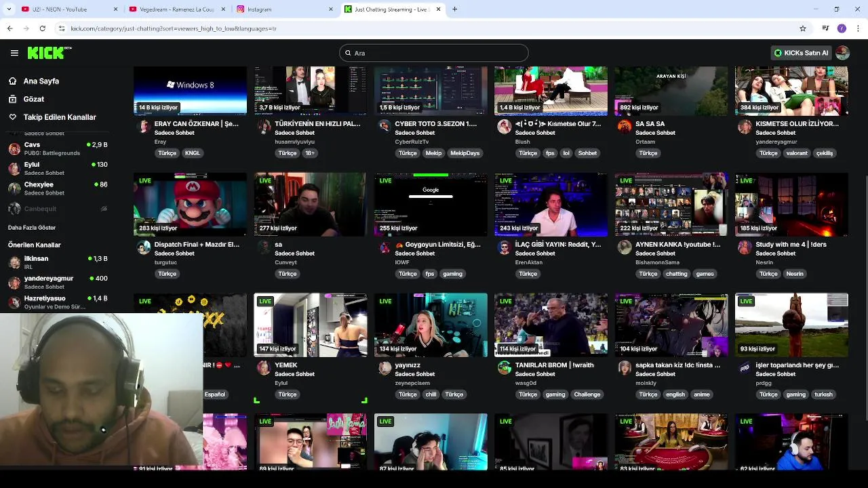868x488 pixels.
Task: Open yayınızz stream thumbnail
Action: [x=431, y=325]
